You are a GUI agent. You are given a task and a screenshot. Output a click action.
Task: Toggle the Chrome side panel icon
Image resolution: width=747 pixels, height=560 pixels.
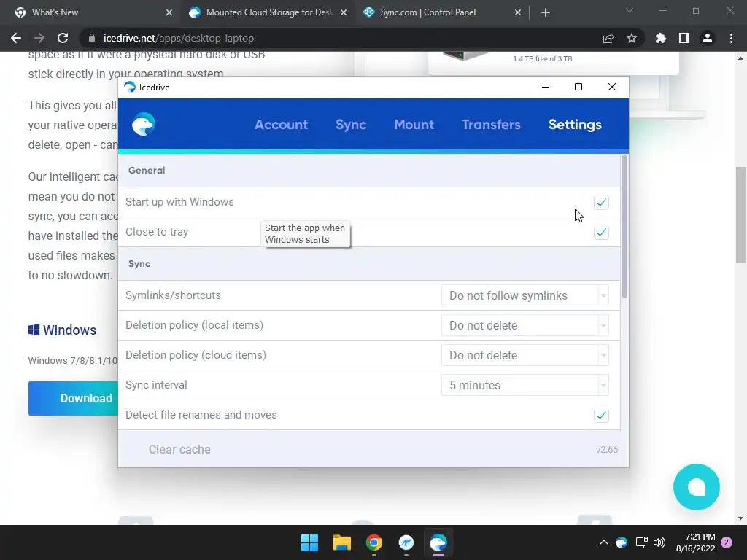click(684, 38)
